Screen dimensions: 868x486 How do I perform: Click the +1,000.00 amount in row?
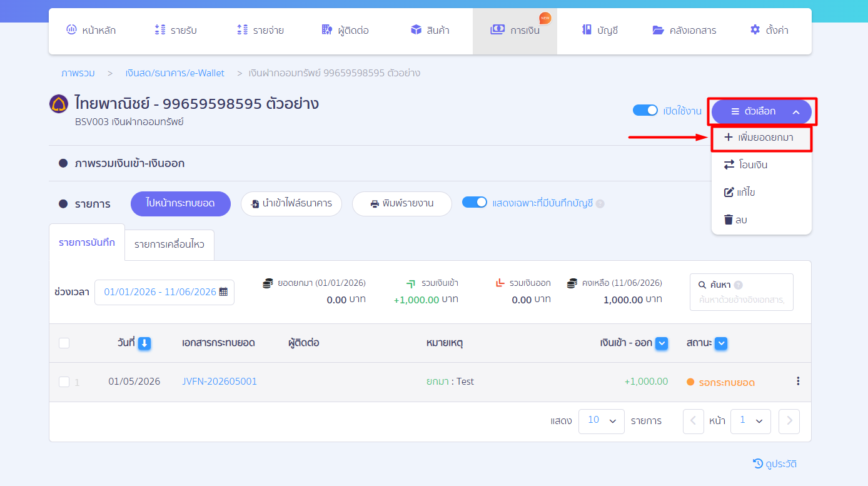[x=646, y=382]
